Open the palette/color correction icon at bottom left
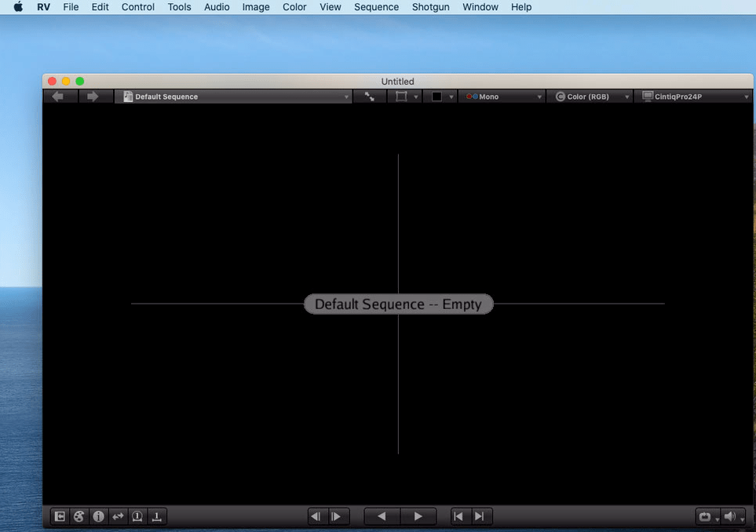 (79, 516)
